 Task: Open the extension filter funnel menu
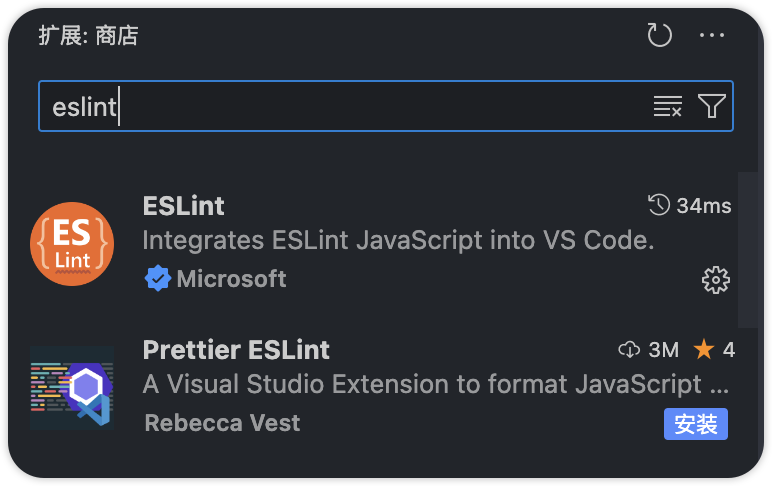click(711, 107)
